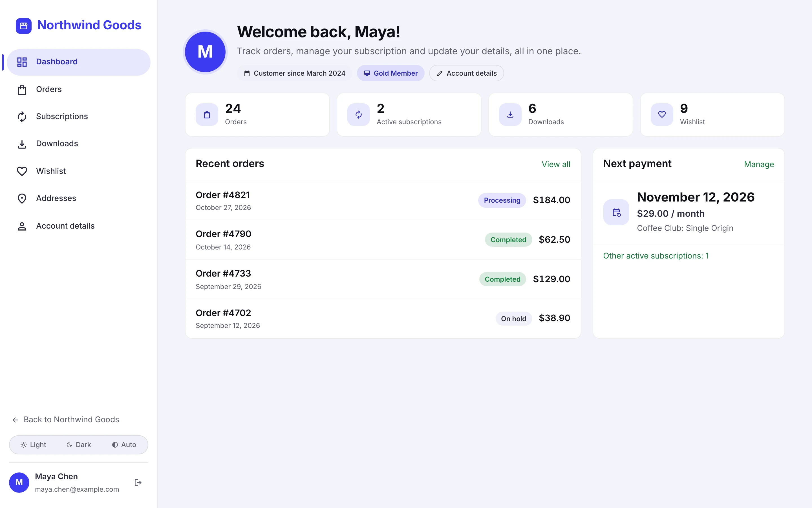Image resolution: width=812 pixels, height=508 pixels.
Task: Click the heart icon in the Wishlist stat card
Action: point(662,115)
